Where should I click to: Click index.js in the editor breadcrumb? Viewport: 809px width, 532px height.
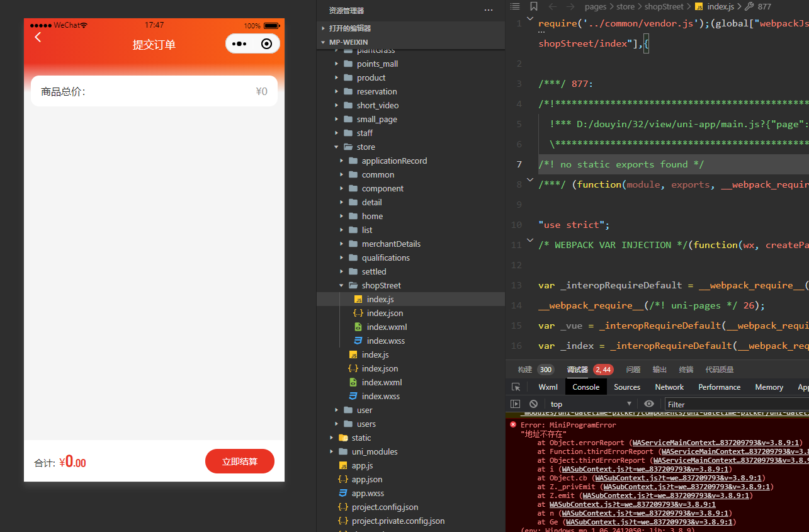[715, 6]
